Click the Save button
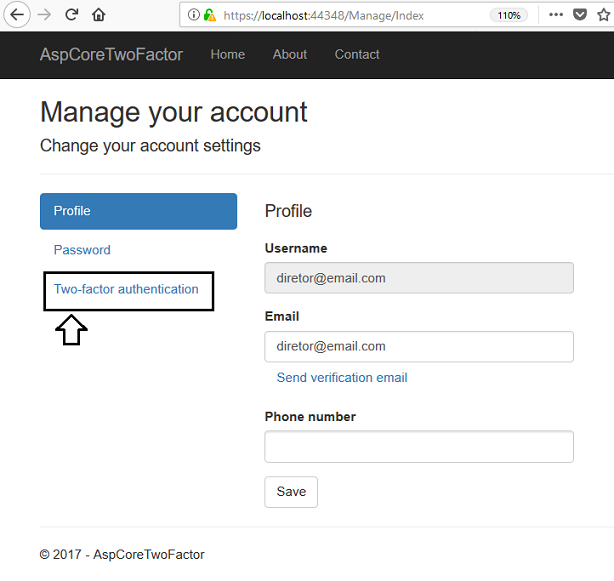This screenshot has height=581, width=614. point(291,492)
